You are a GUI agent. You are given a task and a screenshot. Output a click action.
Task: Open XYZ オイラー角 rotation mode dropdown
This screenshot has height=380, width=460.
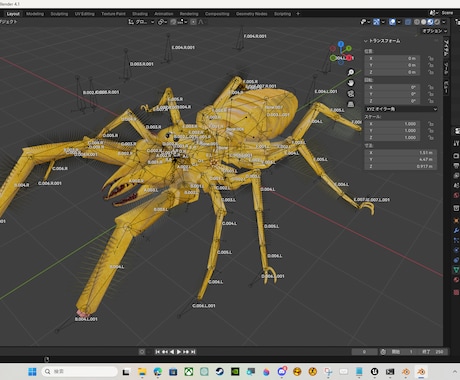(x=401, y=109)
